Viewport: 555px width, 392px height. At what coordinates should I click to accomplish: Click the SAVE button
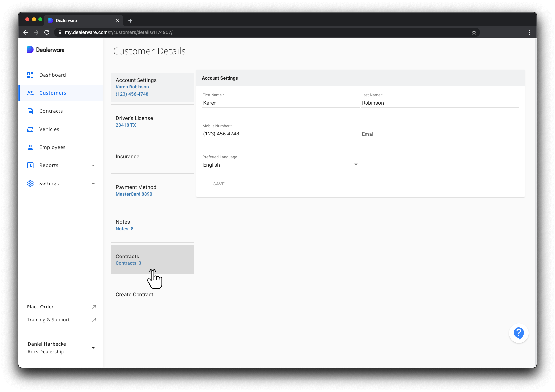pos(219,184)
